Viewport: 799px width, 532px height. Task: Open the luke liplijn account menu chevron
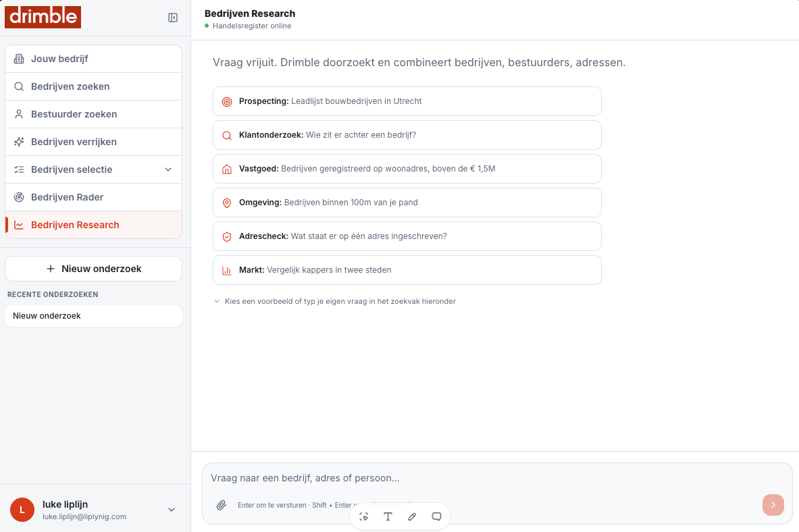[172, 510]
